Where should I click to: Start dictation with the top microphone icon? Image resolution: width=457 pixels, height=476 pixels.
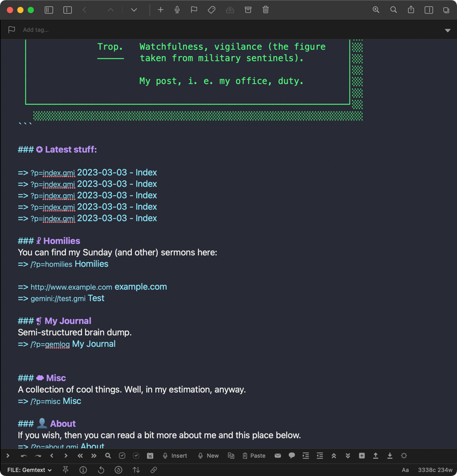pyautogui.click(x=177, y=10)
